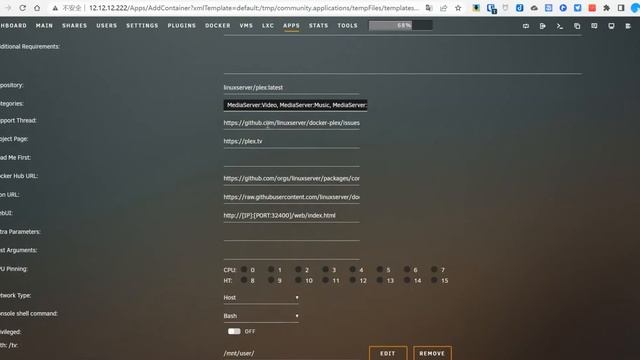Open the VMS menu tab
This screenshot has width=640, height=360.
pos(246,25)
